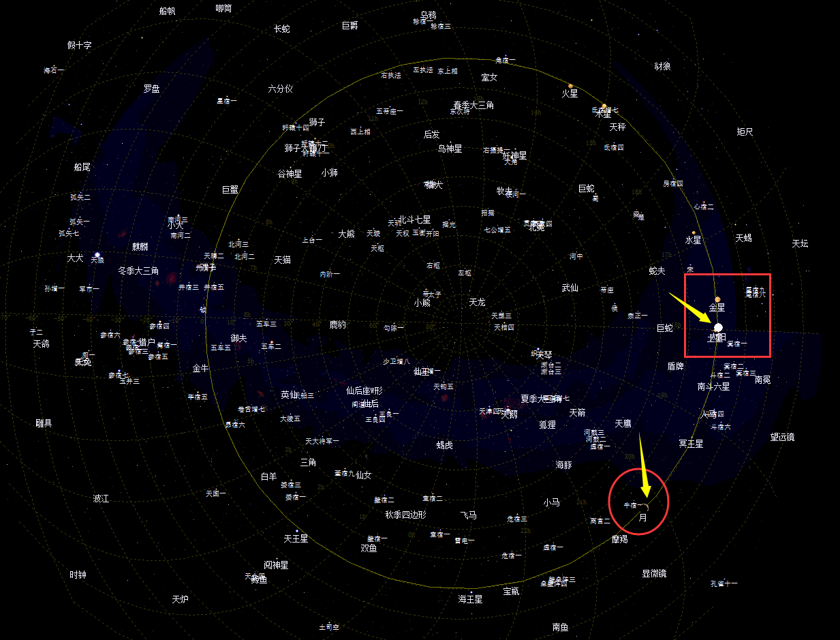
Task: Select the Lupus label 豺狼
Action: [662, 66]
